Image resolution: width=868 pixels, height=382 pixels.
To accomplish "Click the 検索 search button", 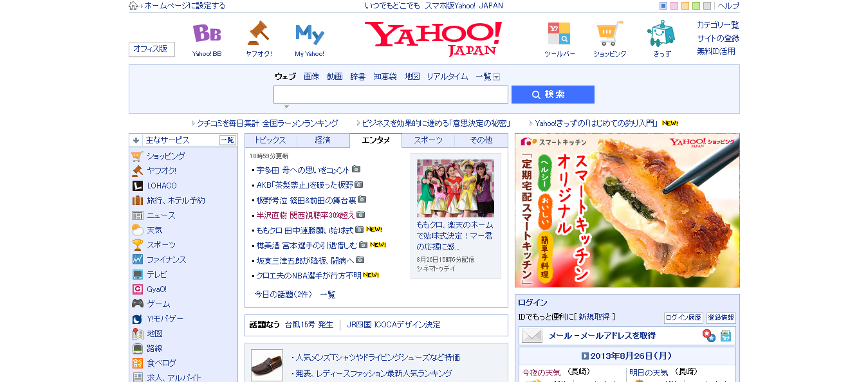I will (x=553, y=95).
